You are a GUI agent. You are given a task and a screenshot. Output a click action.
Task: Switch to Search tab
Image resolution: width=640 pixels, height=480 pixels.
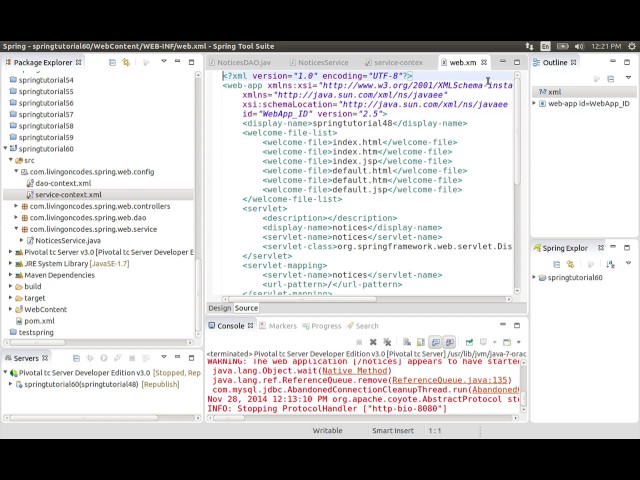coord(362,326)
